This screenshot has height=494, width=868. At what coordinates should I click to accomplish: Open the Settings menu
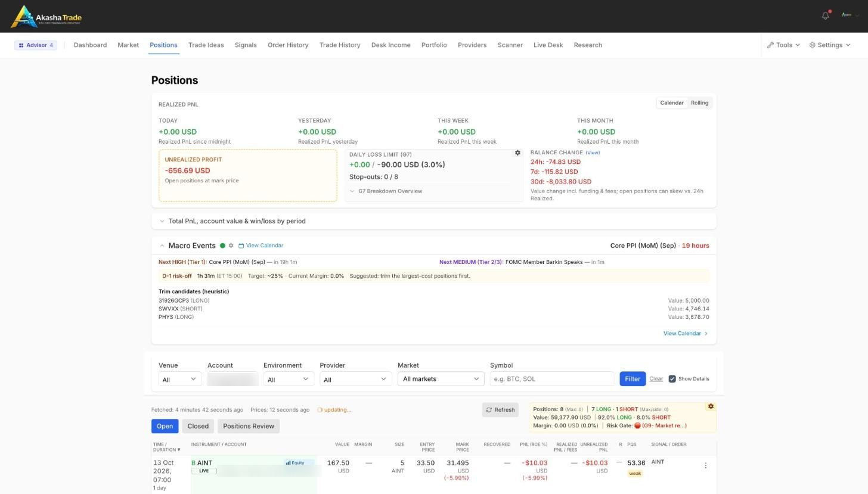coord(830,45)
